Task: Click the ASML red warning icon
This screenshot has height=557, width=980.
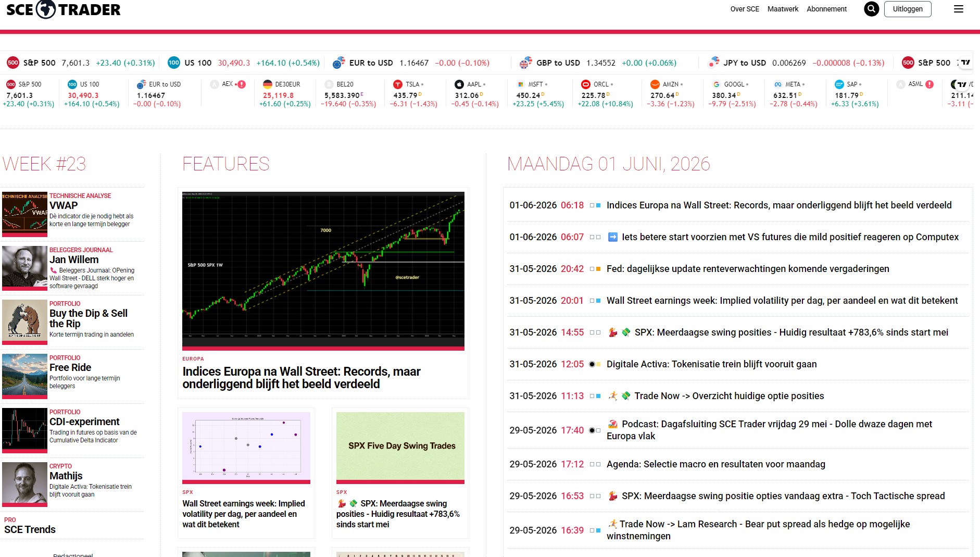Action: [x=929, y=84]
